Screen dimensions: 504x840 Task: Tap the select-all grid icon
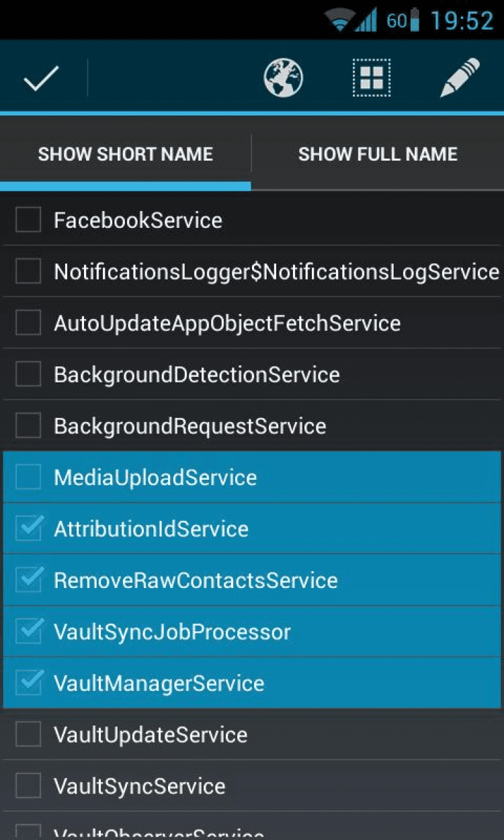coord(372,79)
